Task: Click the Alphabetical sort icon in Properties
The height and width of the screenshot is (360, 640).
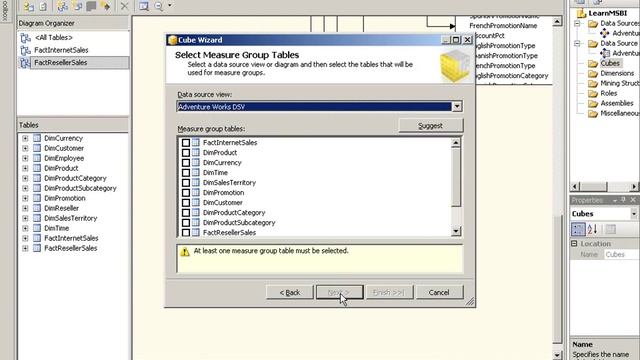Action: (593, 229)
